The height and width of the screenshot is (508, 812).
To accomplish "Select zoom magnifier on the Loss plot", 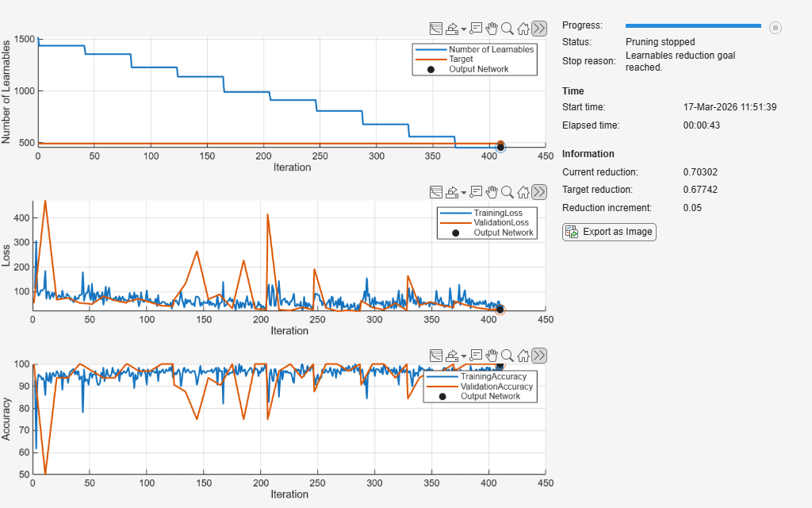I will coord(507,192).
